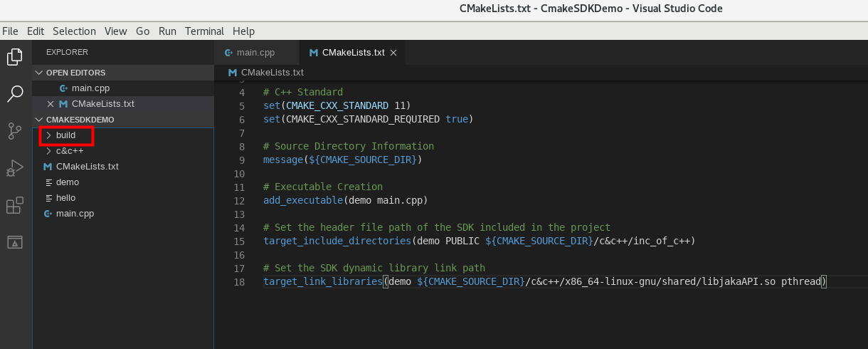Open main.cpp from the project tree
Viewport: 868px width, 349px height.
point(75,214)
